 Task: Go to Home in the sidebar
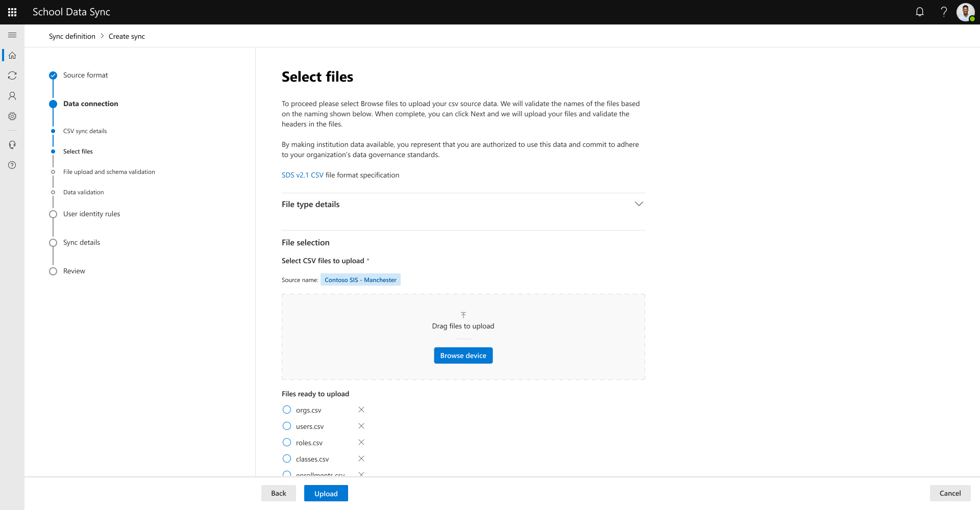coord(12,55)
